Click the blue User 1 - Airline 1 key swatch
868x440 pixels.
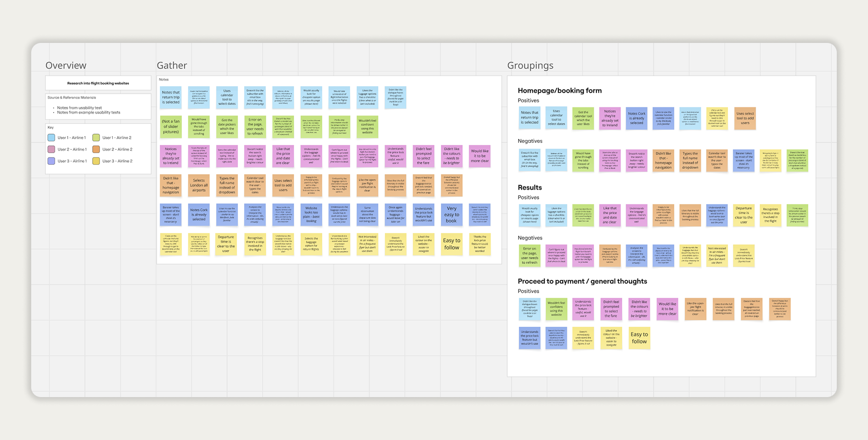coord(51,138)
